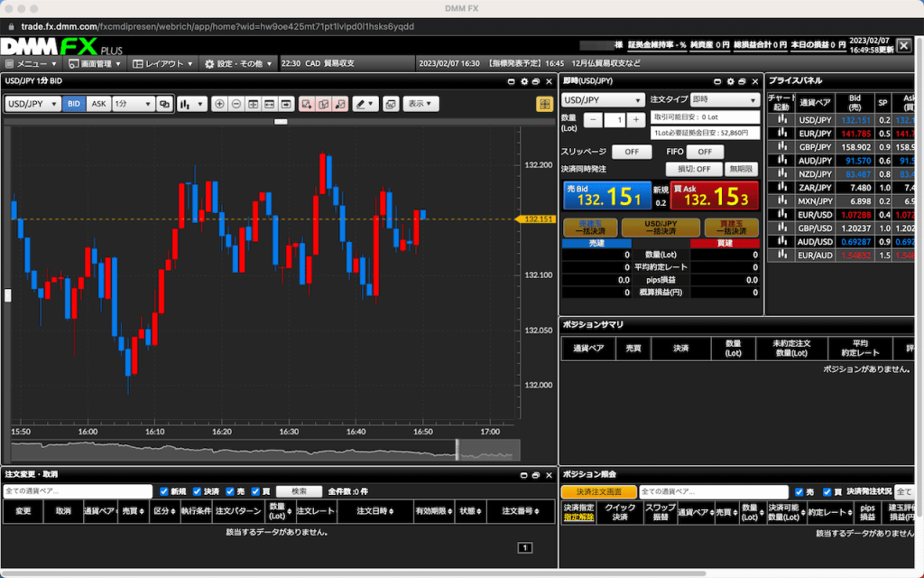Click the USD/JPY 一括決済 button
The width and height of the screenshot is (924, 578).
[661, 228]
